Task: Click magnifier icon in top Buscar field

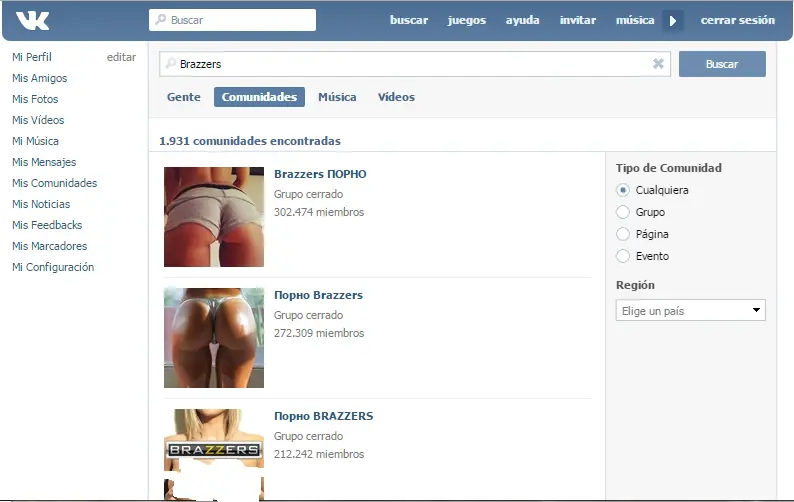Action: click(x=161, y=20)
